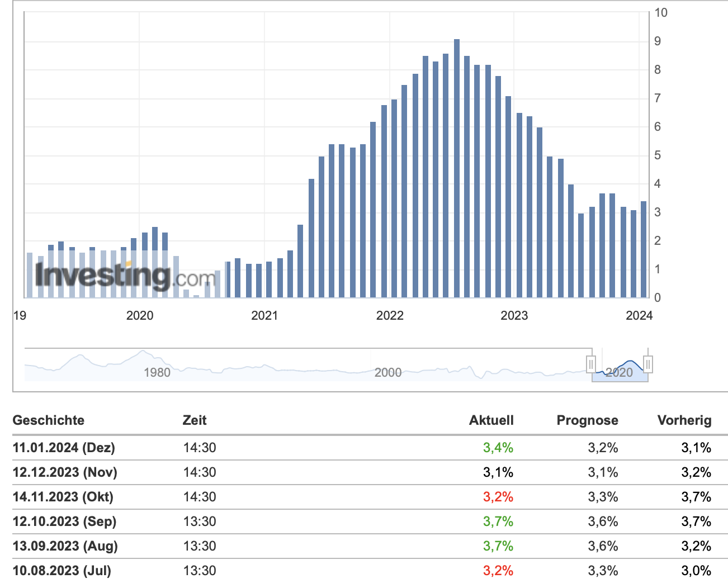The height and width of the screenshot is (588, 728).
Task: Click the Zeit column header
Action: click(195, 420)
